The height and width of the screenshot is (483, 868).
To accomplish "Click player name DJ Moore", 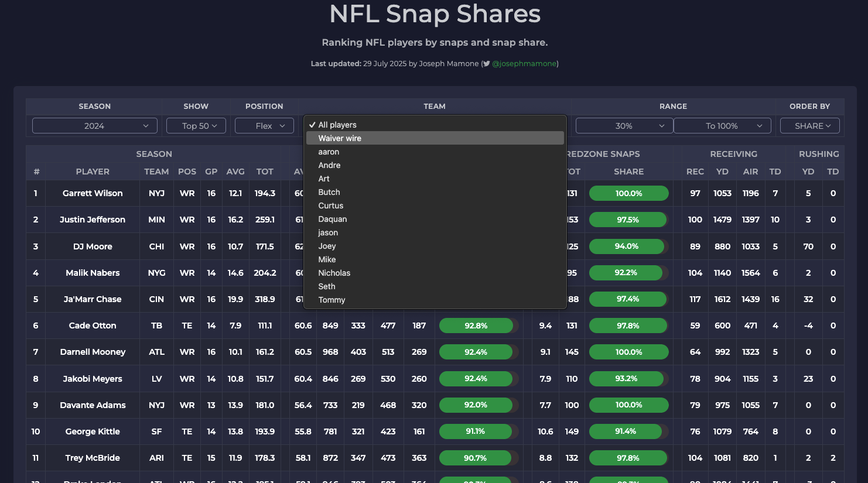I will [93, 246].
